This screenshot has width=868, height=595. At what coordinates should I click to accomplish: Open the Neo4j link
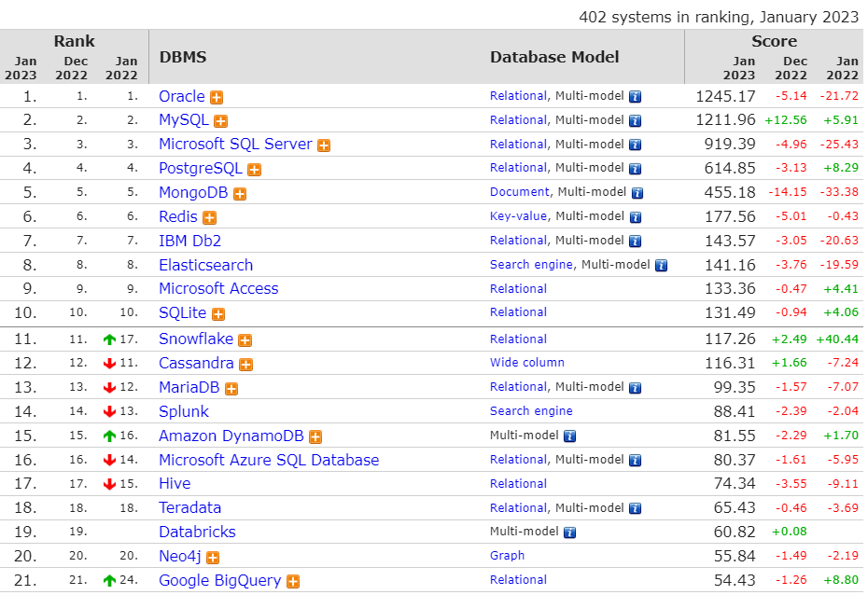point(180,556)
